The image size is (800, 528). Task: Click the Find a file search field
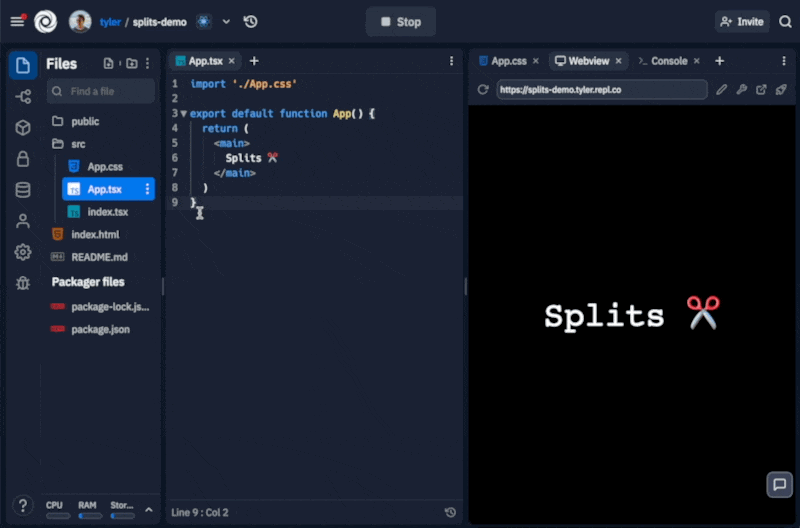(x=105, y=91)
